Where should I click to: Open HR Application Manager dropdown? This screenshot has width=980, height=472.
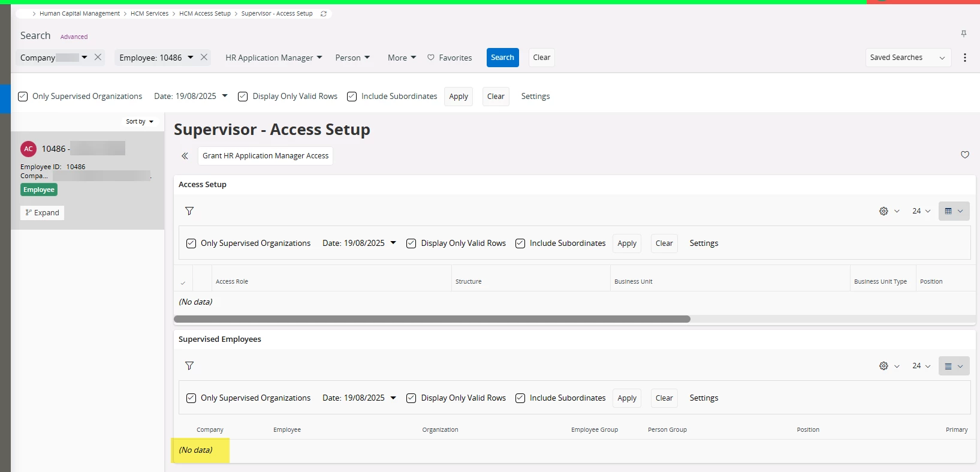tap(274, 58)
